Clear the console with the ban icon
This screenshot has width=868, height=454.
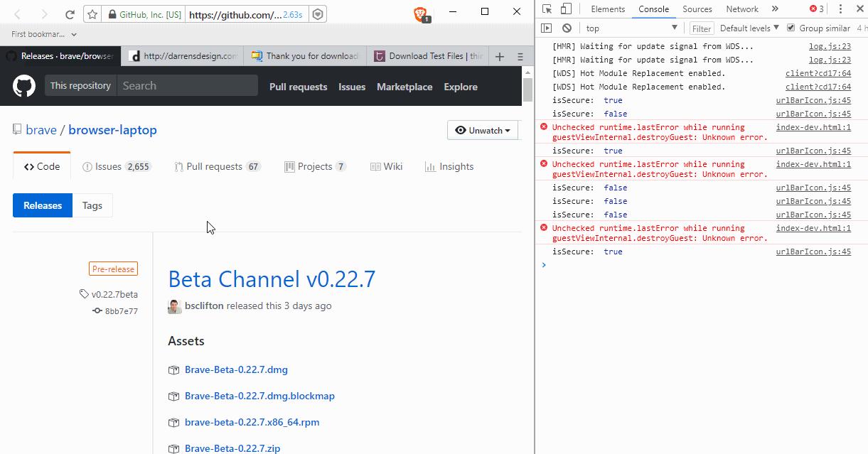pos(567,28)
